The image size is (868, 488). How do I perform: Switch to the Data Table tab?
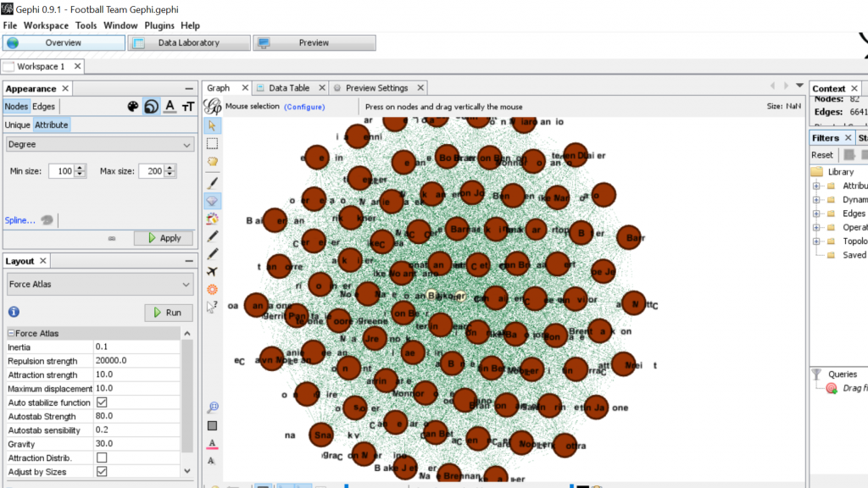pyautogui.click(x=288, y=88)
